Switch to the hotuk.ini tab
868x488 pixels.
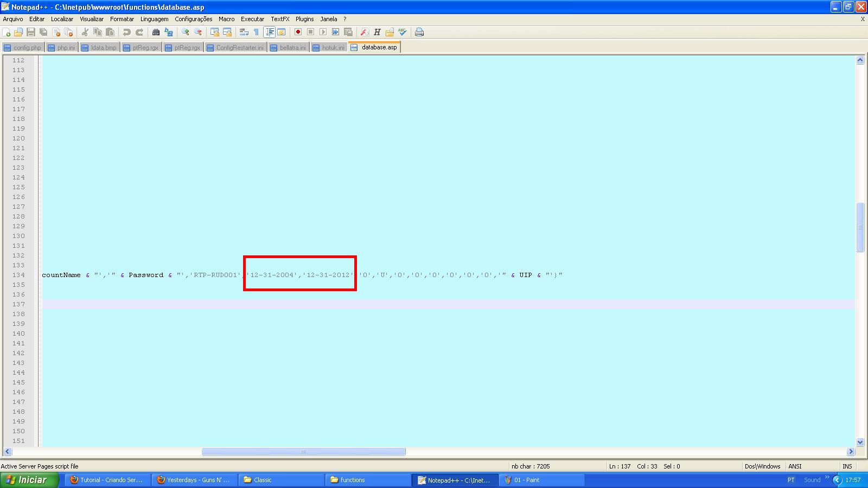pos(329,48)
